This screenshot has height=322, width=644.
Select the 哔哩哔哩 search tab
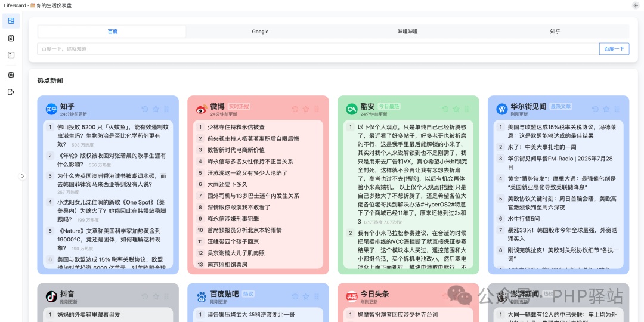407,32
